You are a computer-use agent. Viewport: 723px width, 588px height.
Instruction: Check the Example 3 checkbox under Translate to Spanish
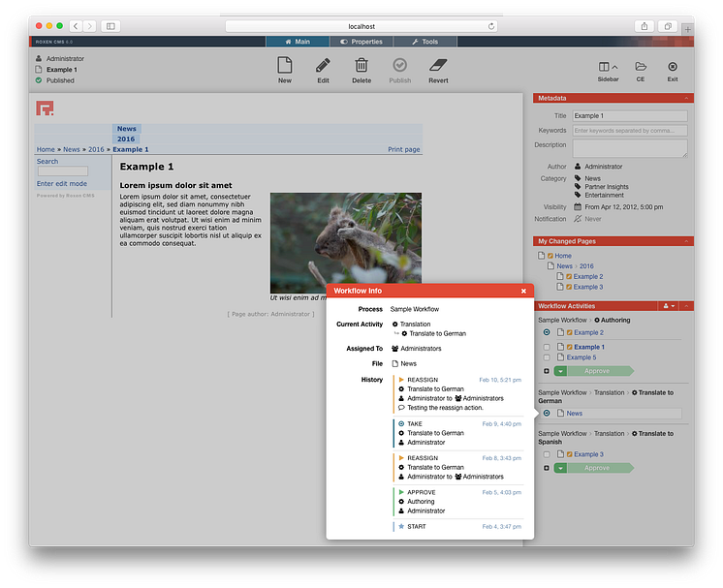point(547,454)
